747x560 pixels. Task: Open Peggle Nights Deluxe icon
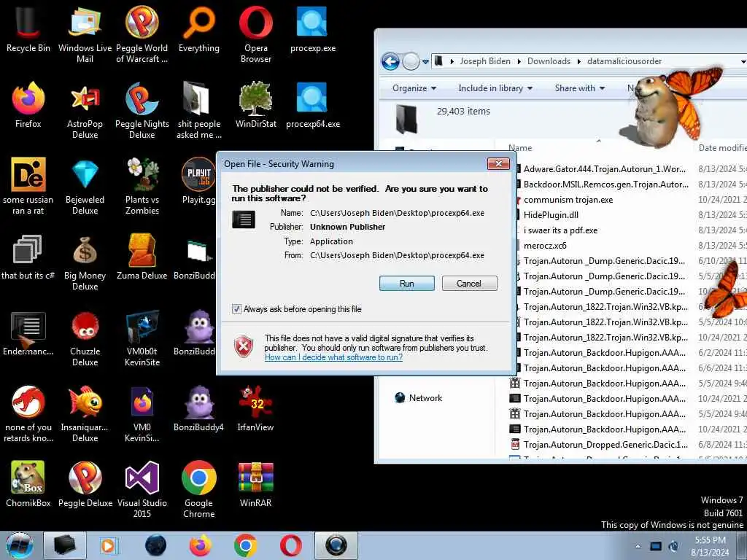[142, 111]
